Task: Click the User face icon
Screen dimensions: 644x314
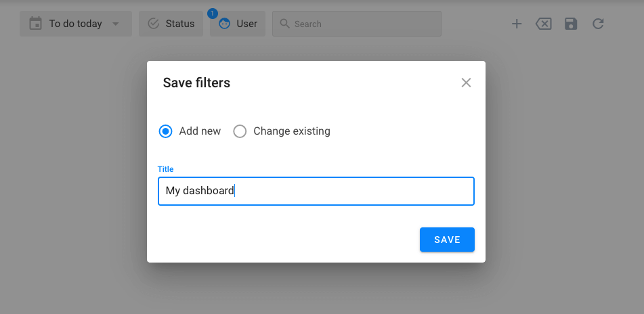Action: click(224, 24)
